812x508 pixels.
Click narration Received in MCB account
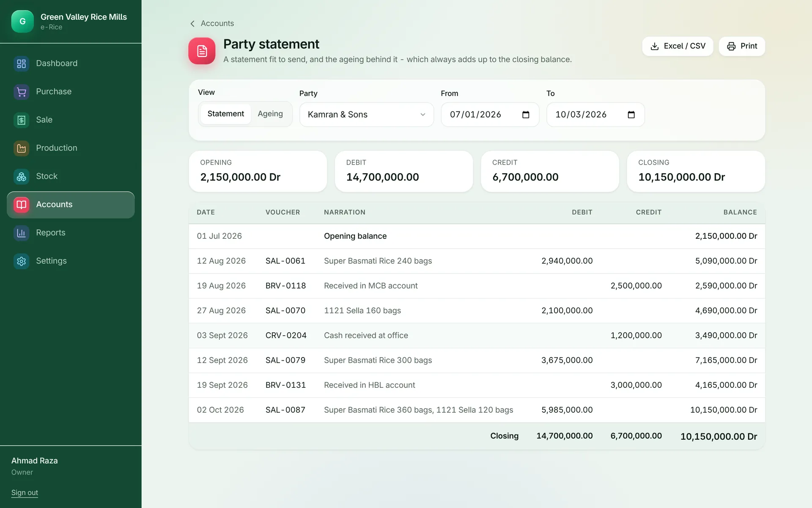pos(371,286)
